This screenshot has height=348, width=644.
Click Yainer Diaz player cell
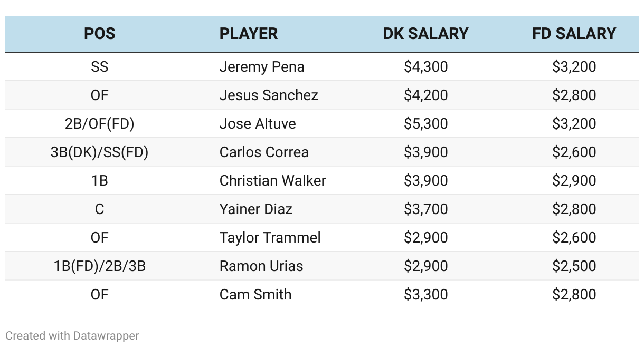coord(255,209)
